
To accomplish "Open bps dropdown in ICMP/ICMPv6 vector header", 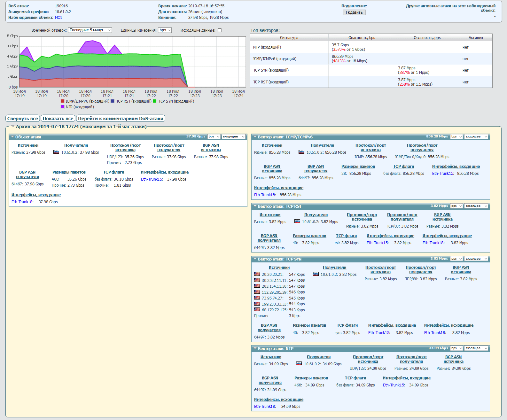I will click(456, 136).
